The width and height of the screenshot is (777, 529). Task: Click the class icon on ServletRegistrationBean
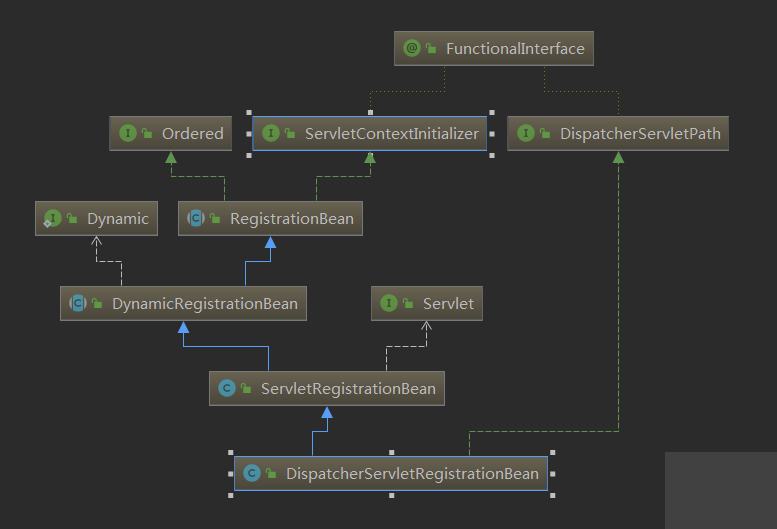point(227,388)
